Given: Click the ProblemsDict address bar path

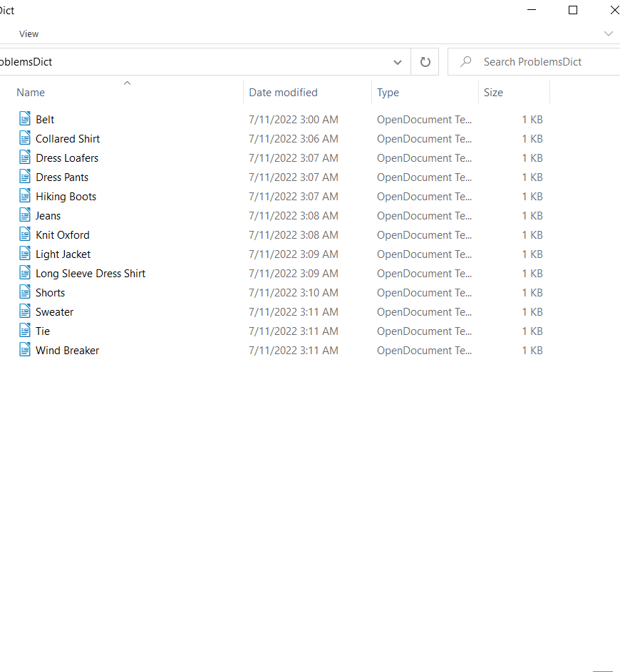Looking at the screenshot, I should point(26,62).
